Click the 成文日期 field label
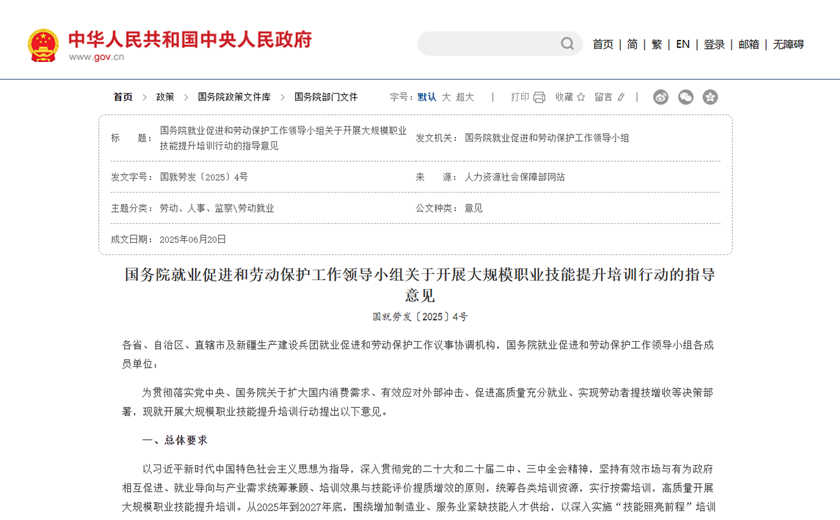The height and width of the screenshot is (520, 840). (132, 239)
